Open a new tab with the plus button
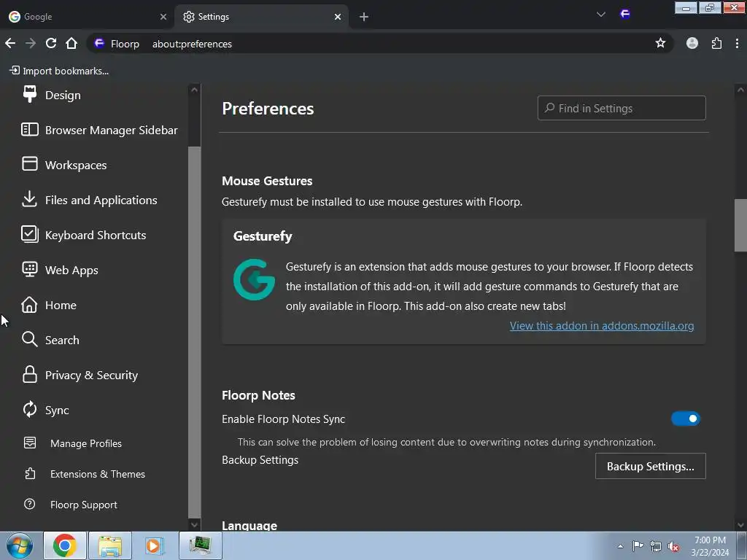Image resolution: width=747 pixels, height=560 pixels. pos(364,17)
